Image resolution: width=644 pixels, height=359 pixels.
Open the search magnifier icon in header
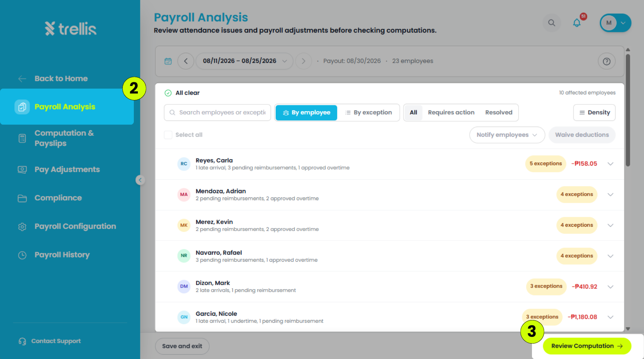click(551, 23)
